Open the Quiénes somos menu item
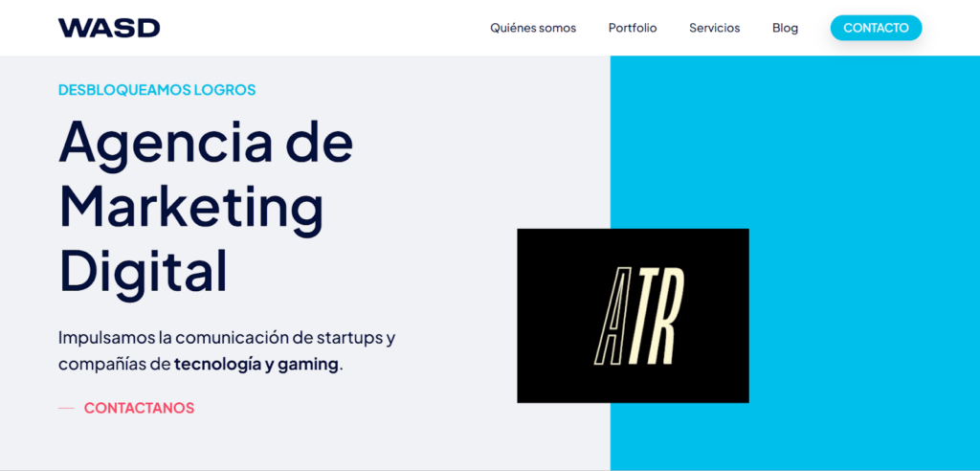This screenshot has height=471, width=980. (533, 28)
